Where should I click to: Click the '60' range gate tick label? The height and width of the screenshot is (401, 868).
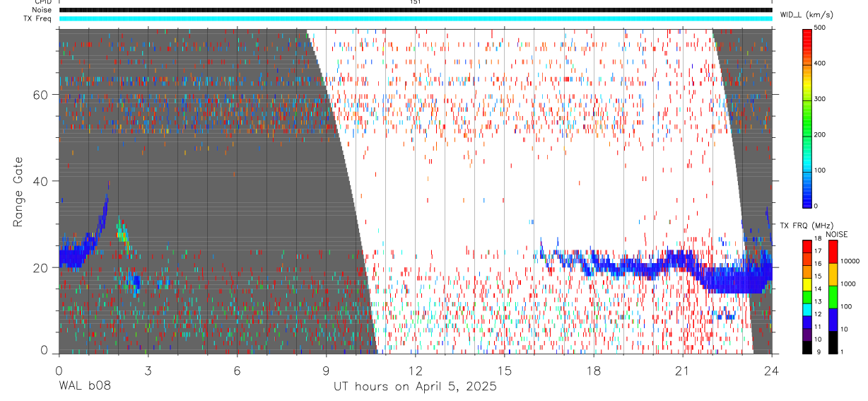41,95
